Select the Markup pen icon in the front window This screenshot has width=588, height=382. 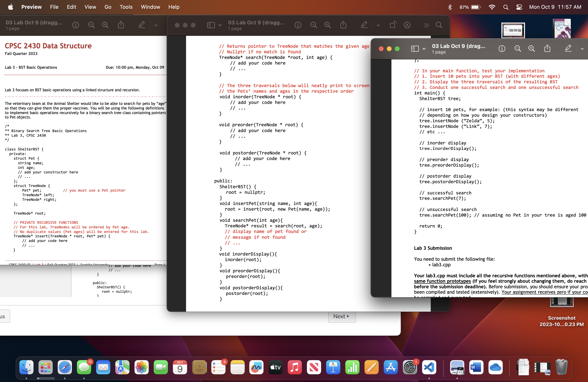pyautogui.click(x=568, y=49)
